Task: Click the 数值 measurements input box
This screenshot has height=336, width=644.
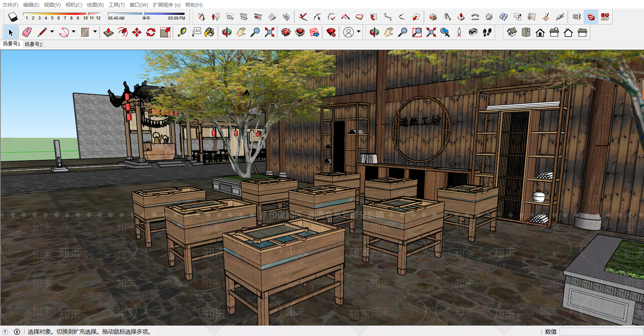Action: (602, 332)
